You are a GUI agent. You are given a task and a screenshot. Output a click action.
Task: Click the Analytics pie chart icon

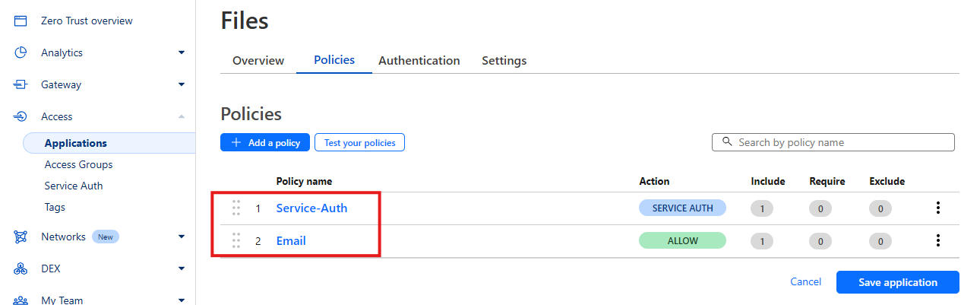[x=21, y=53]
